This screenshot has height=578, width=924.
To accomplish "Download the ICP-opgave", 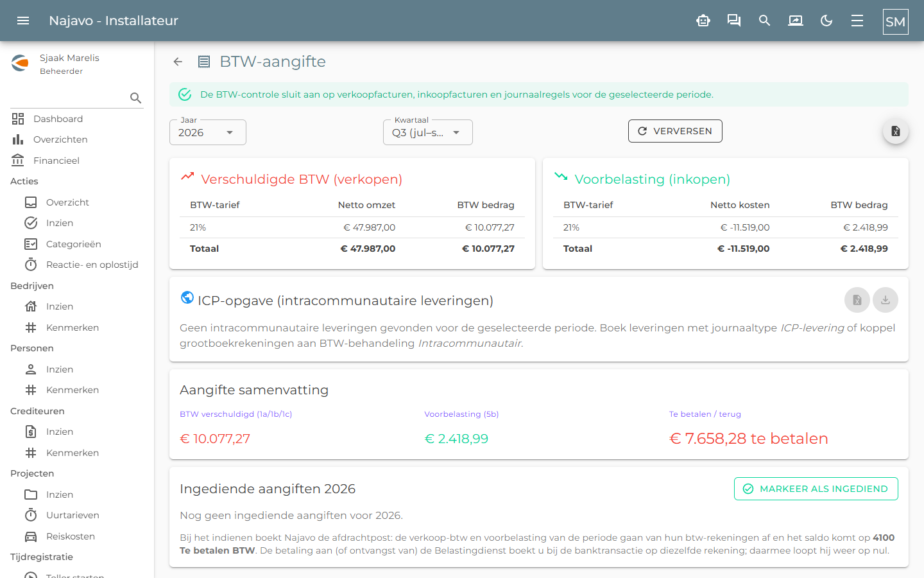I will [x=886, y=300].
